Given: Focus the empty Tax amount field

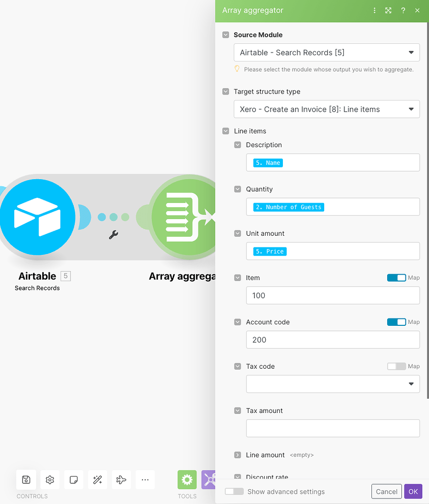Looking at the screenshot, I should (333, 428).
